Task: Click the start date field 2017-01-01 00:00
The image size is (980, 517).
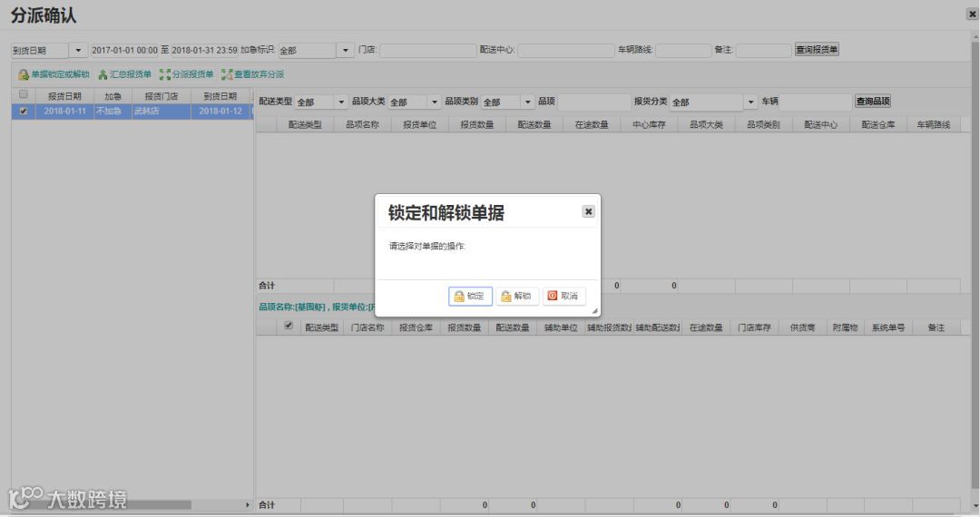Action: pos(124,50)
